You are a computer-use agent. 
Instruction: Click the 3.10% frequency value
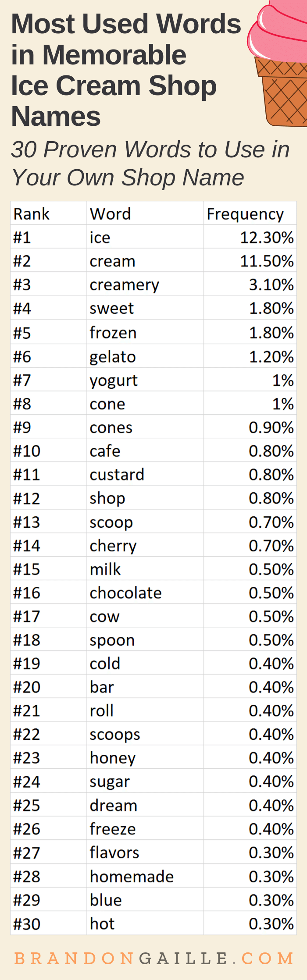coord(271,285)
